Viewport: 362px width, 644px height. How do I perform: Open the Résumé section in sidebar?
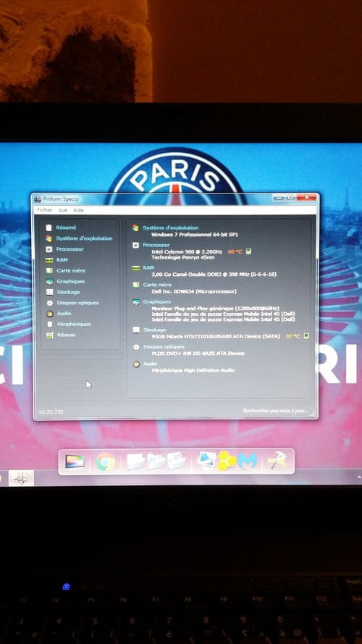tap(66, 227)
